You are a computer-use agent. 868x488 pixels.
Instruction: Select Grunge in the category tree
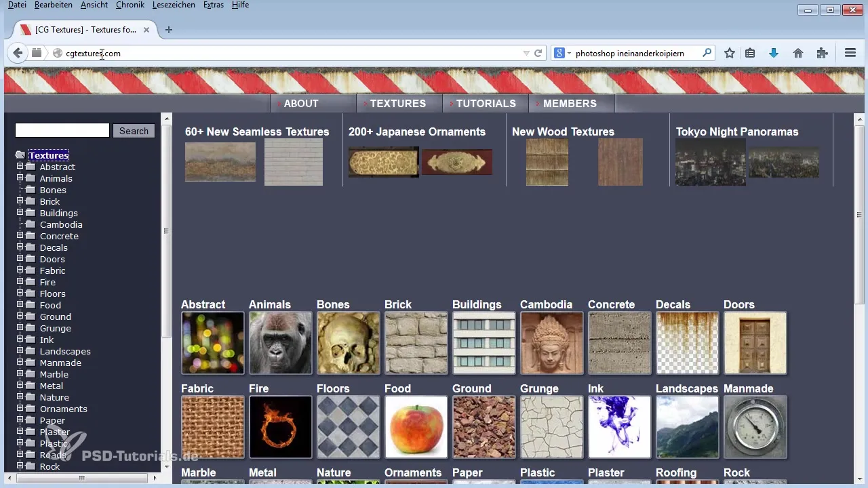pyautogui.click(x=56, y=328)
